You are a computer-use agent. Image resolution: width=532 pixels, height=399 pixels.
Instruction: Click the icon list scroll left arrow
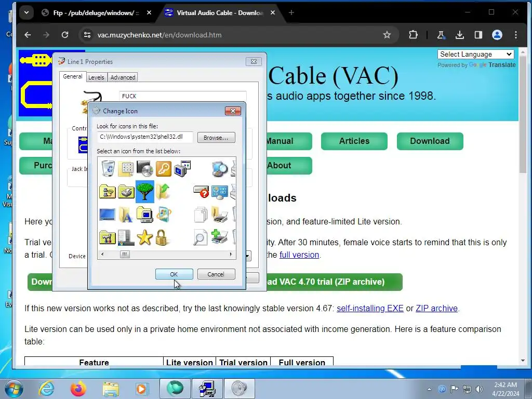click(x=102, y=254)
